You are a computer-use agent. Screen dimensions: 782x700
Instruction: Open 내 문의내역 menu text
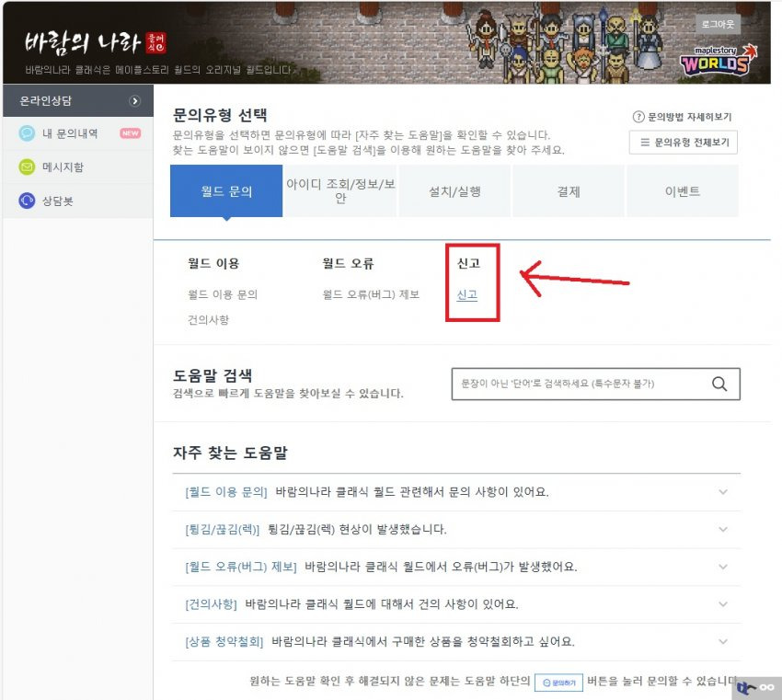[x=70, y=133]
